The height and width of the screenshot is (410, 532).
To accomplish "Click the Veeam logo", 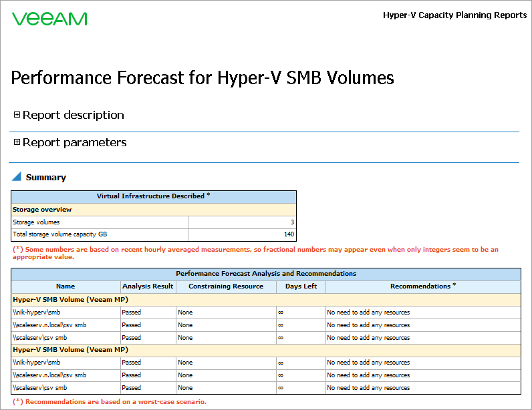I will point(49,19).
